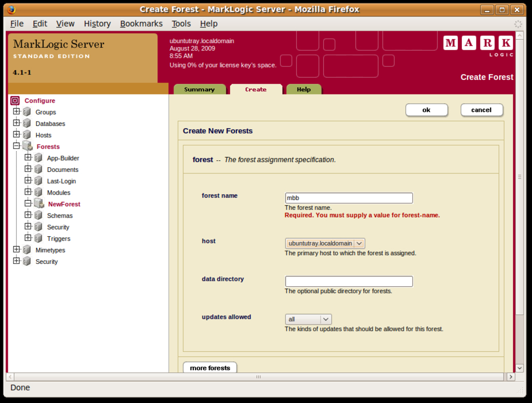Click the Databases tree icon
This screenshot has height=403, width=532.
point(27,124)
